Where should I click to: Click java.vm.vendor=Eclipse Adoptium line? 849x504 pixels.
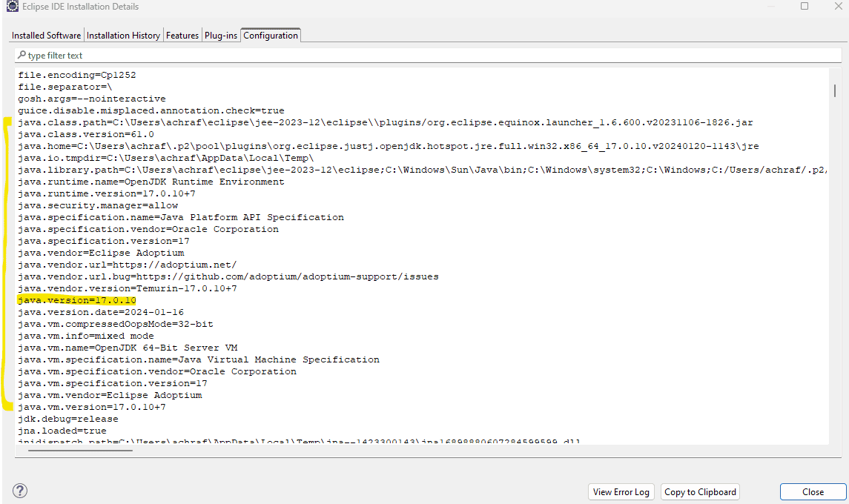(110, 396)
